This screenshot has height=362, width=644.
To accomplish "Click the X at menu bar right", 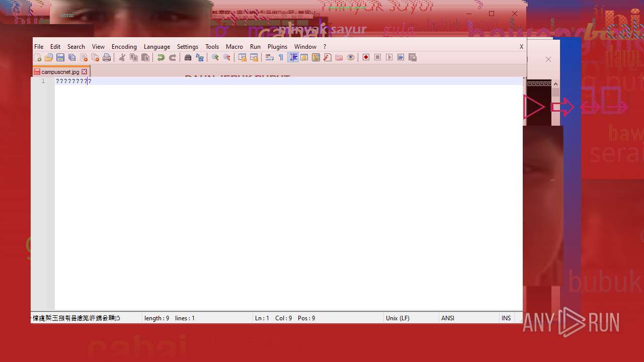I will [x=521, y=46].
